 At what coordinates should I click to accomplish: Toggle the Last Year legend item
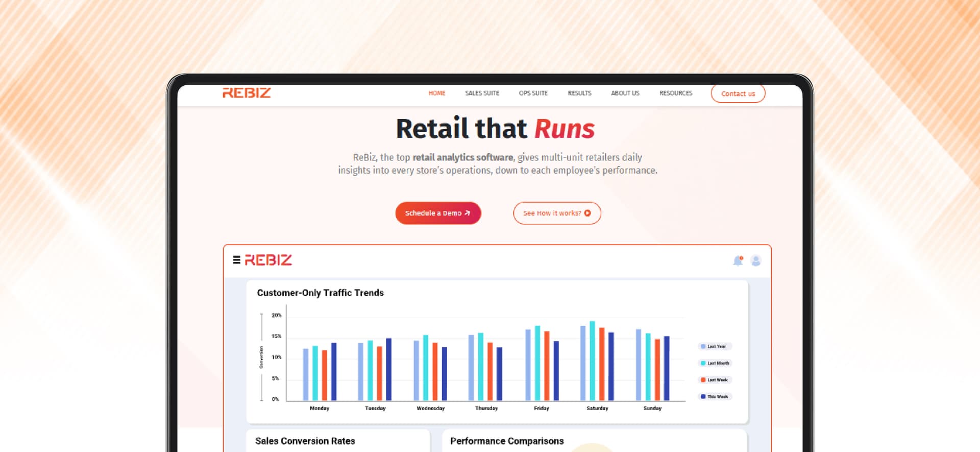[715, 346]
